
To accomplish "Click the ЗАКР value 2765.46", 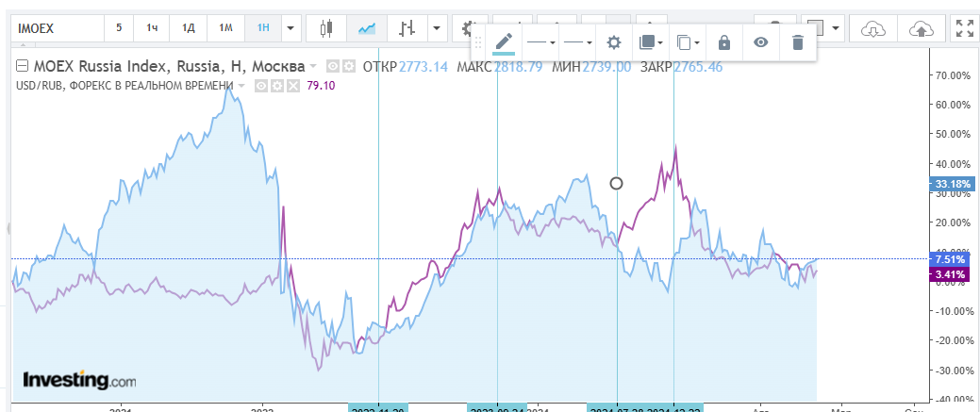I will click(698, 66).
